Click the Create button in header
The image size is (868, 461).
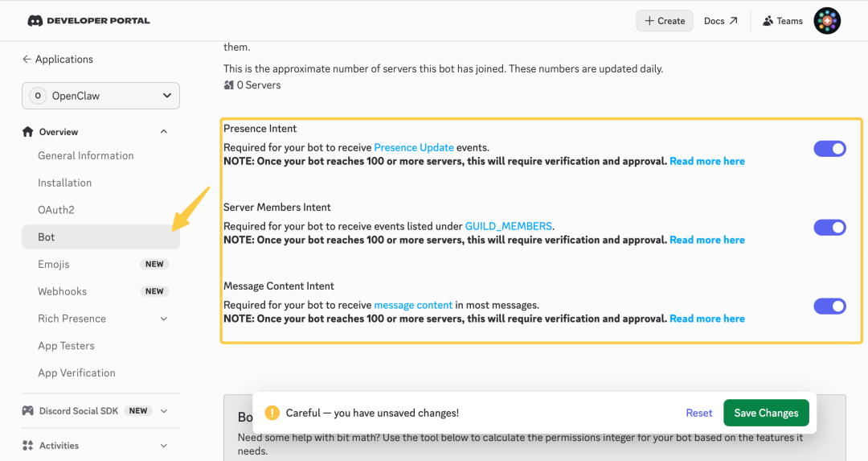(x=665, y=21)
